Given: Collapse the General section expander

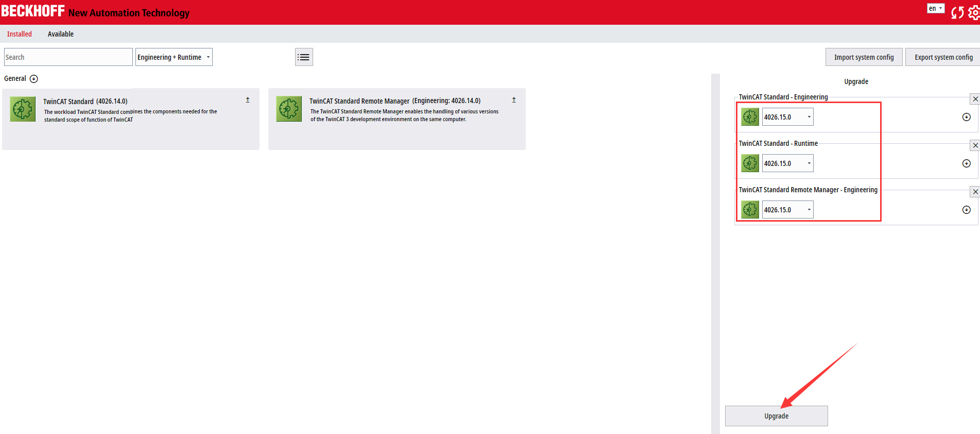Looking at the screenshot, I should [34, 79].
